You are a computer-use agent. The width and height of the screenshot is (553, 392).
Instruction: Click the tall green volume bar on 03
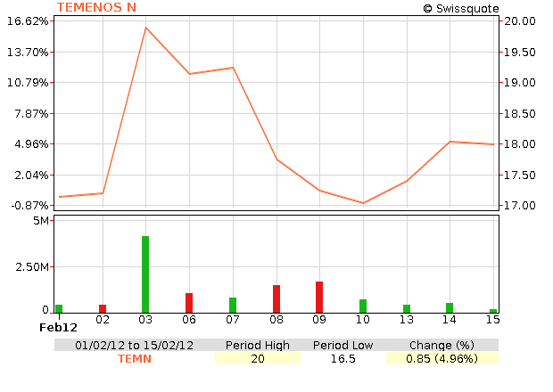tap(145, 274)
